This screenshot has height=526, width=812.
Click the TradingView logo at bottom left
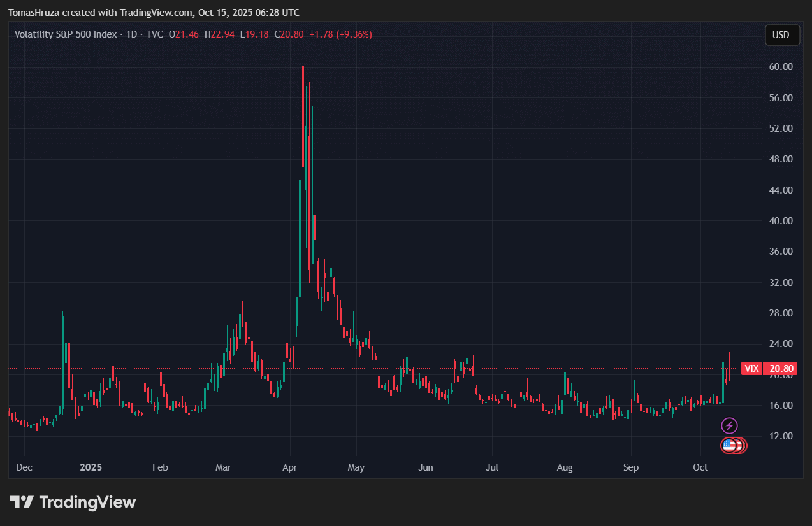[73, 502]
